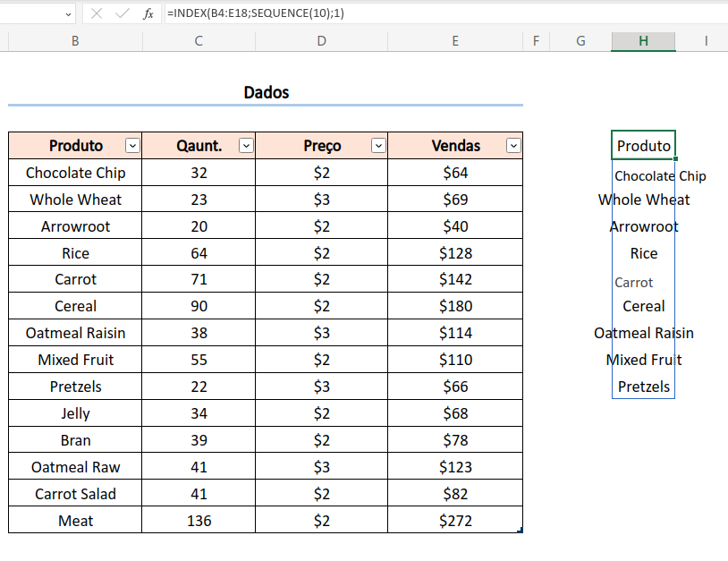The width and height of the screenshot is (728, 561).
Task: Click the Chocolate Chip cell in the table
Action: (75, 173)
